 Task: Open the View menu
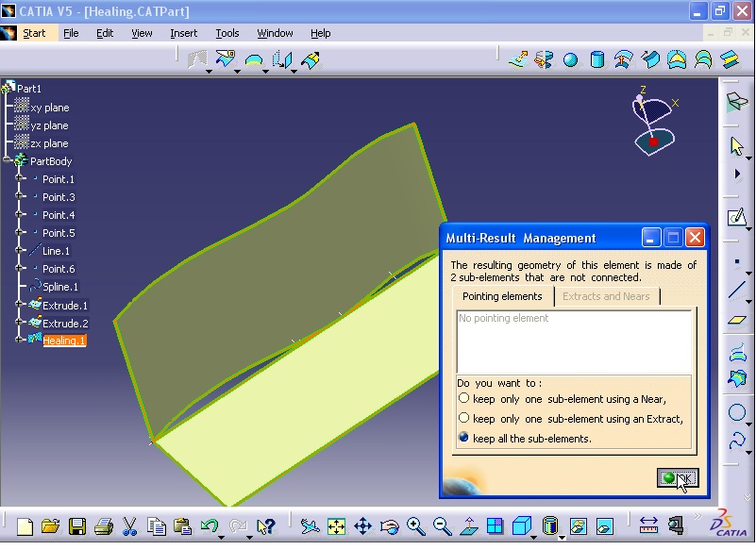(142, 33)
